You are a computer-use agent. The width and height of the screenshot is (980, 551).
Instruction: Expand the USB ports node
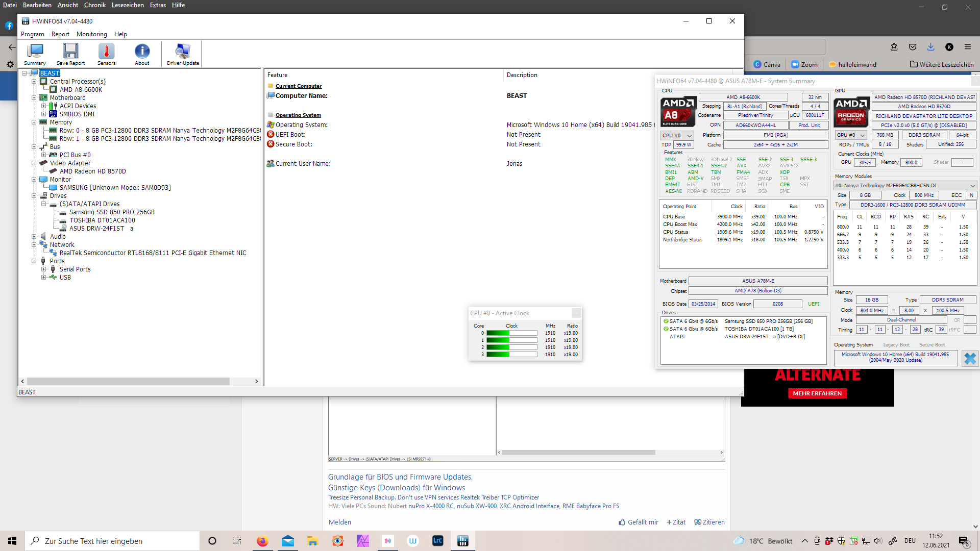point(44,278)
